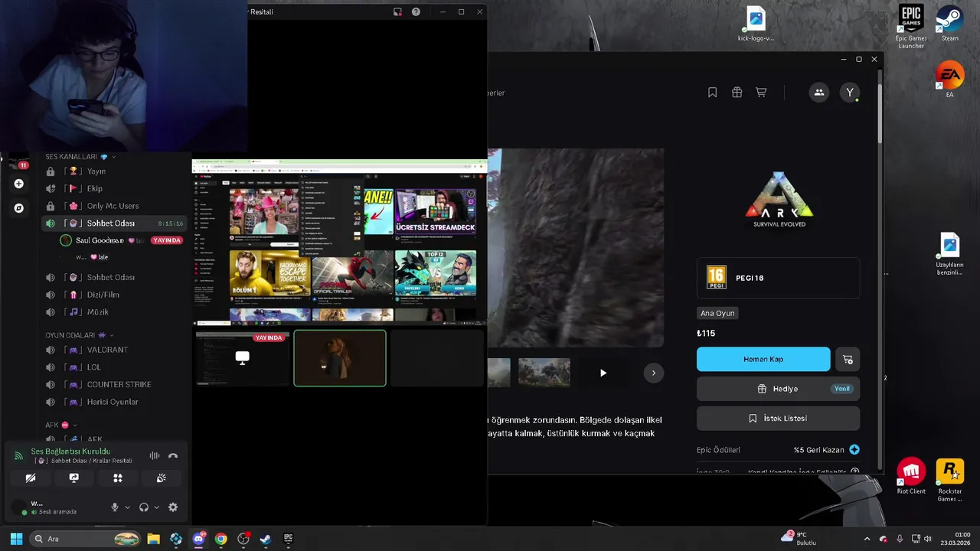Screen dimensions: 980x551
Task: Join the locked Yayın voice channel
Action: tap(113, 171)
